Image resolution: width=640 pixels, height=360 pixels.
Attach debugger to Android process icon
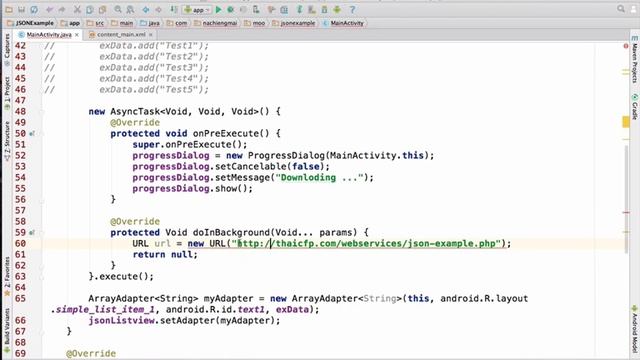pyautogui.click(x=256, y=9)
